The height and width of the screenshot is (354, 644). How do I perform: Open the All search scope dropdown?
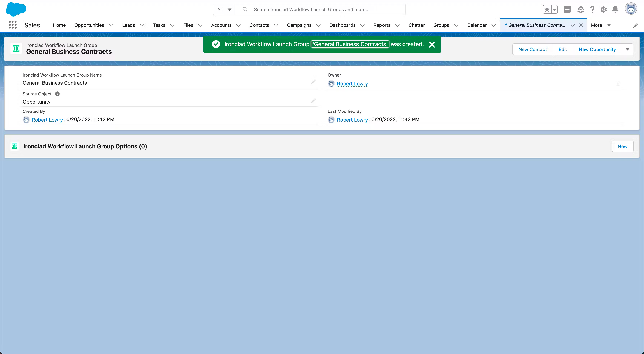tap(224, 9)
